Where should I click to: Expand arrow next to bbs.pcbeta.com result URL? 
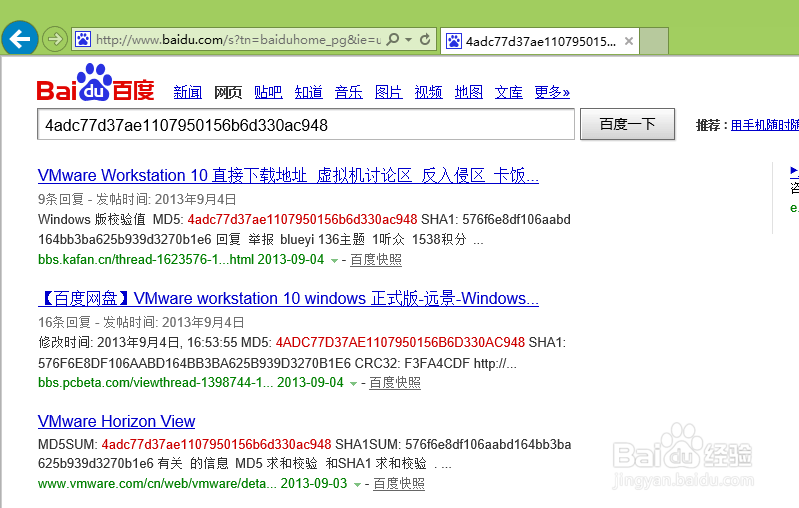353,384
